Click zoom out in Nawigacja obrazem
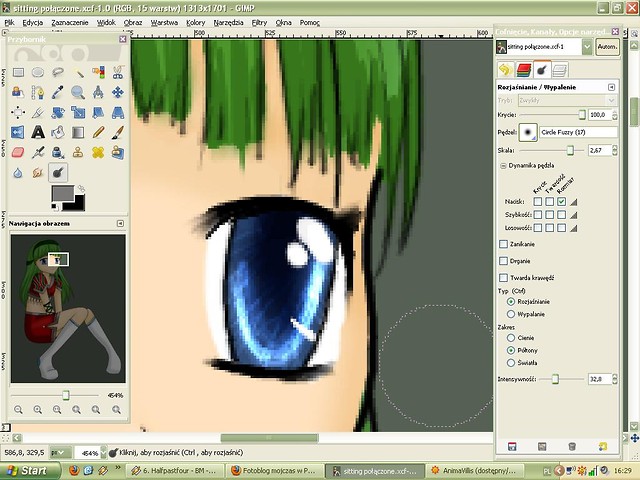 click(x=18, y=409)
